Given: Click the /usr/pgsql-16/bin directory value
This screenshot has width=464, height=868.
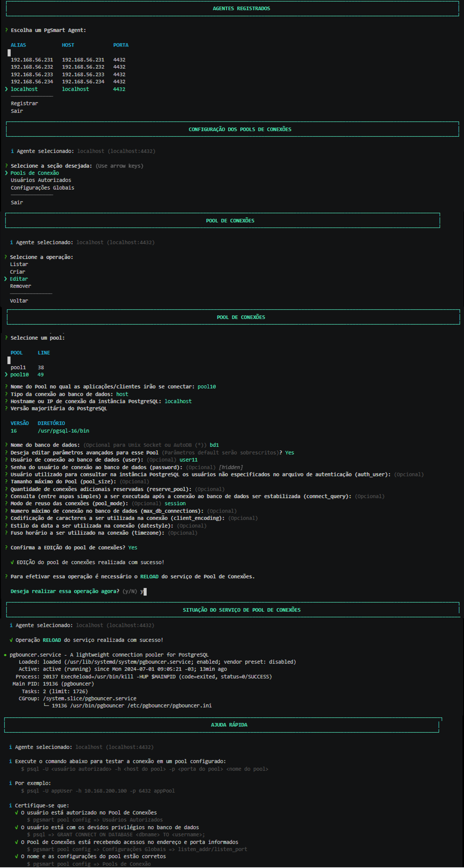Looking at the screenshot, I should tap(63, 431).
